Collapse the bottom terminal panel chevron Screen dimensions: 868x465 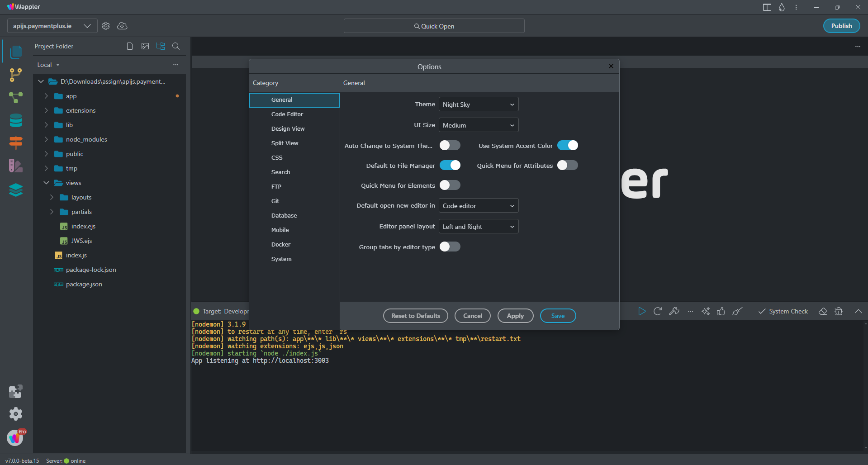[x=858, y=311]
